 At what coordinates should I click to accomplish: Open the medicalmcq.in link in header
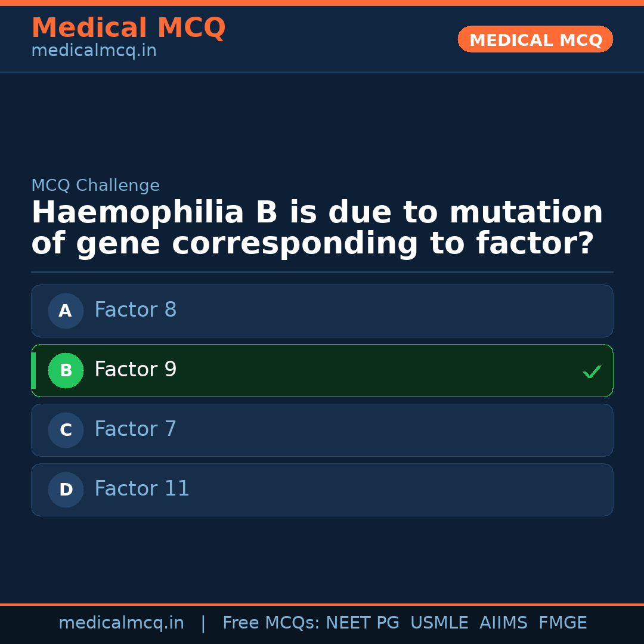[x=94, y=51]
